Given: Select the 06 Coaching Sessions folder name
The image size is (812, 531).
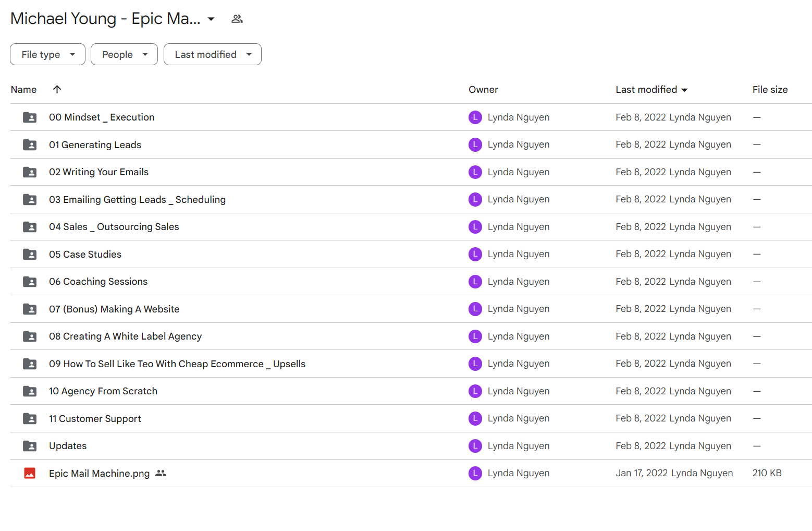Looking at the screenshot, I should (98, 282).
